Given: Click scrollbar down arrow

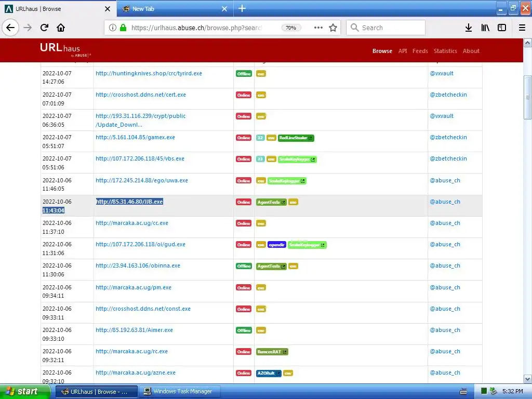Looking at the screenshot, I should (527, 379).
